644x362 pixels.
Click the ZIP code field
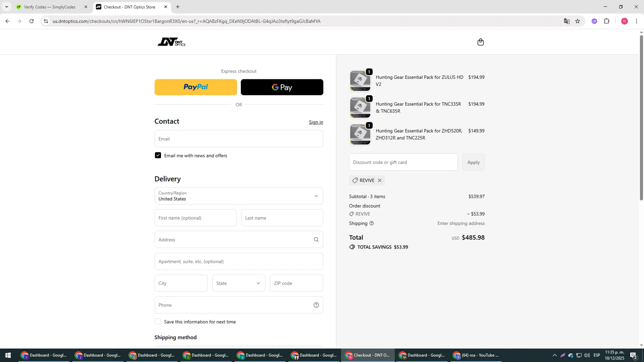click(x=296, y=283)
